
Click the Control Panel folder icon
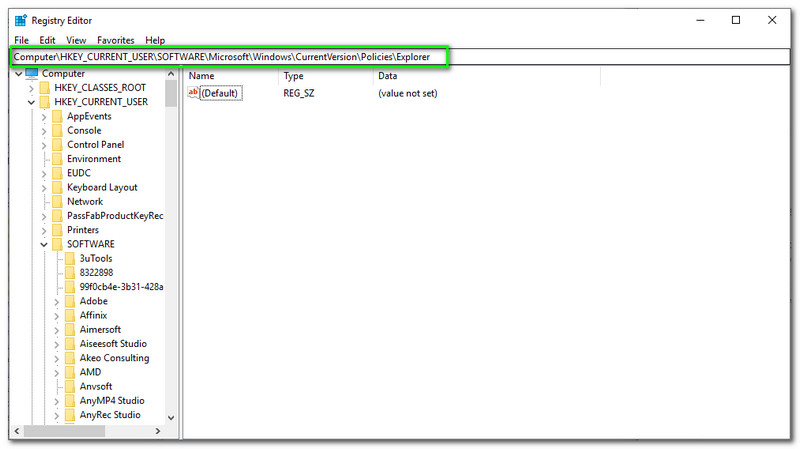[58, 145]
